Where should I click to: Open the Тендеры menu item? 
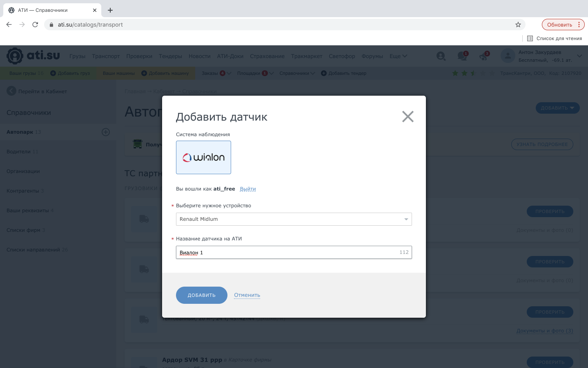pyautogui.click(x=170, y=56)
